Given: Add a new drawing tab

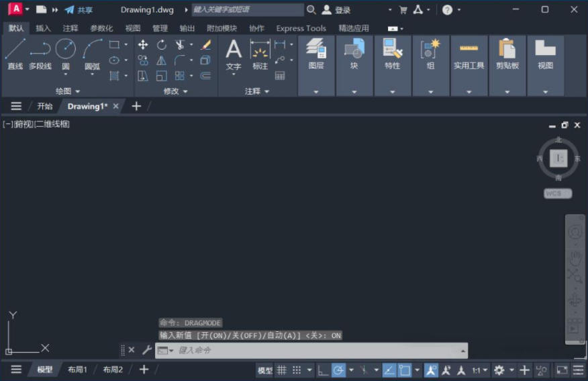Looking at the screenshot, I should [136, 107].
